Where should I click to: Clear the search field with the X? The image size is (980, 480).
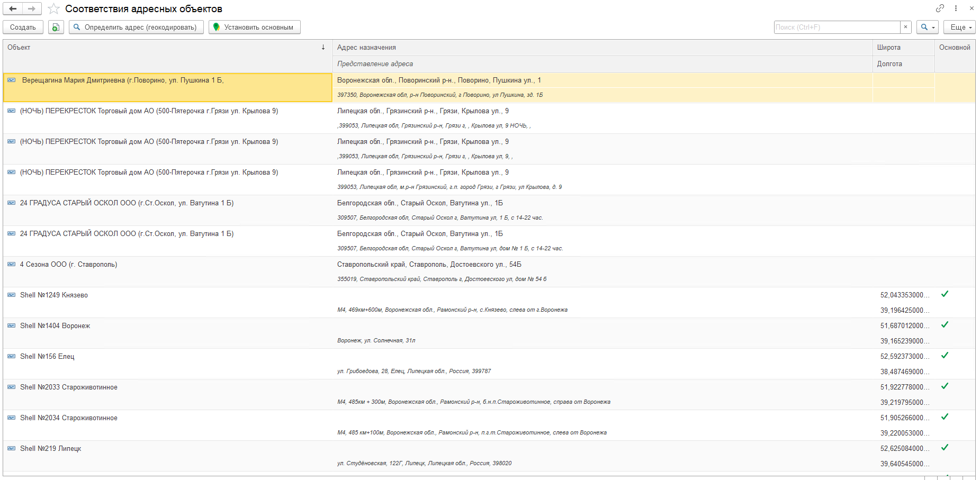905,27
